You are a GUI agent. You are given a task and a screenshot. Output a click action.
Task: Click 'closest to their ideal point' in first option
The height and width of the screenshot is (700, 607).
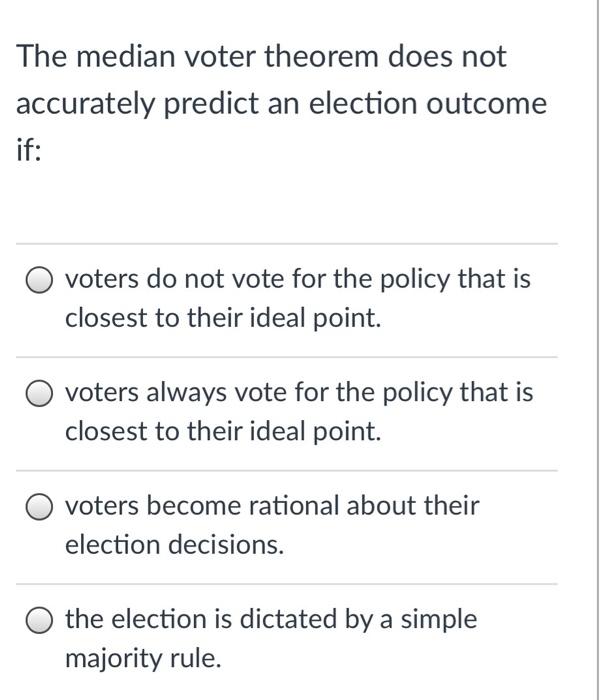(223, 319)
